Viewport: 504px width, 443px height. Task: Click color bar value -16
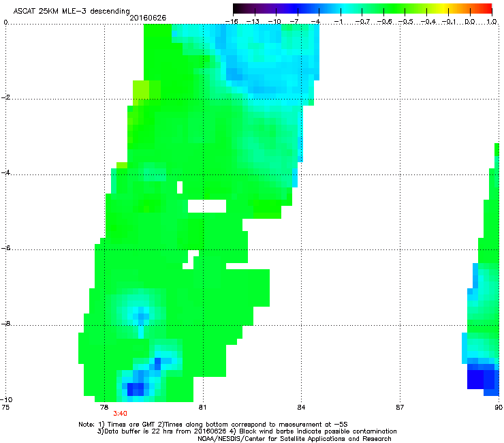point(232,22)
